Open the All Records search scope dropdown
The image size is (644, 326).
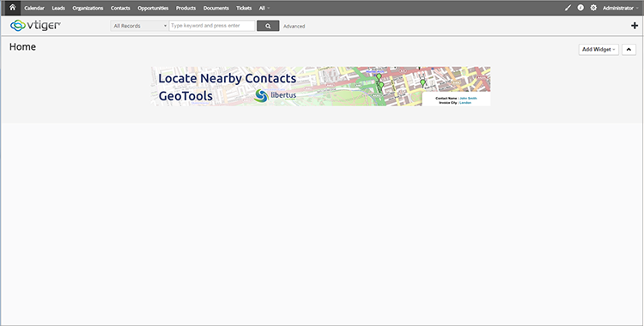pyautogui.click(x=139, y=26)
